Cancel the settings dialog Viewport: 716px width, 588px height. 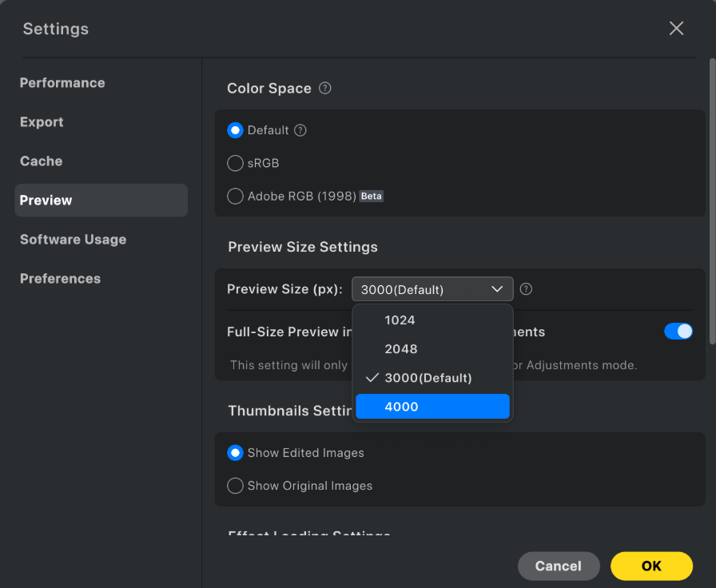pos(559,566)
